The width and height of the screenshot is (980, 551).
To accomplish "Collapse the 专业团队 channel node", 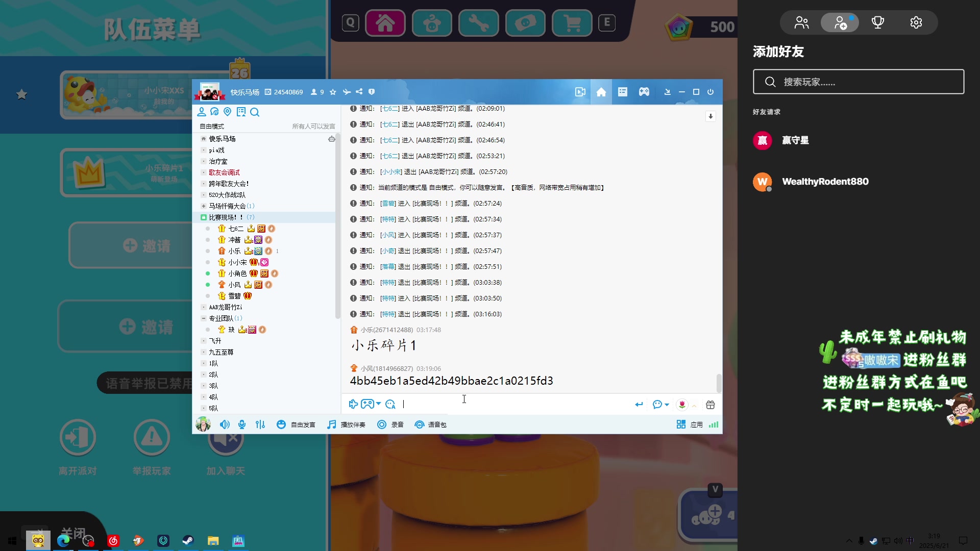I will 204,318.
